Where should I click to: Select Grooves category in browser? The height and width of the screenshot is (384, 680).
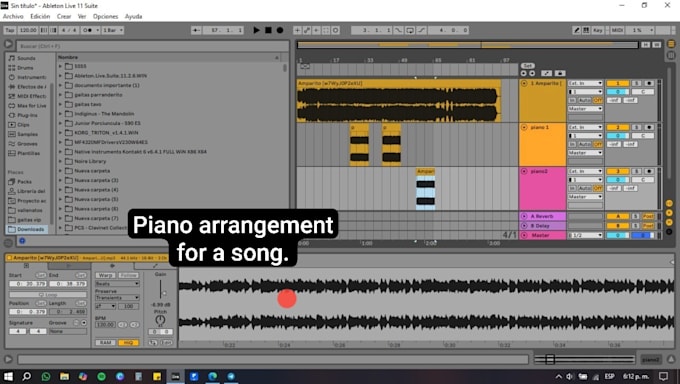27,144
